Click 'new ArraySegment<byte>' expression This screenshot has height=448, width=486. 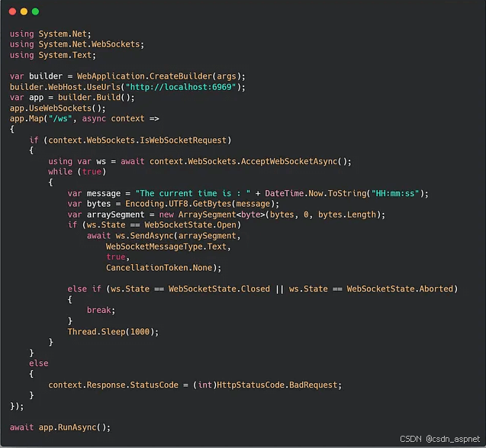[x=212, y=215]
